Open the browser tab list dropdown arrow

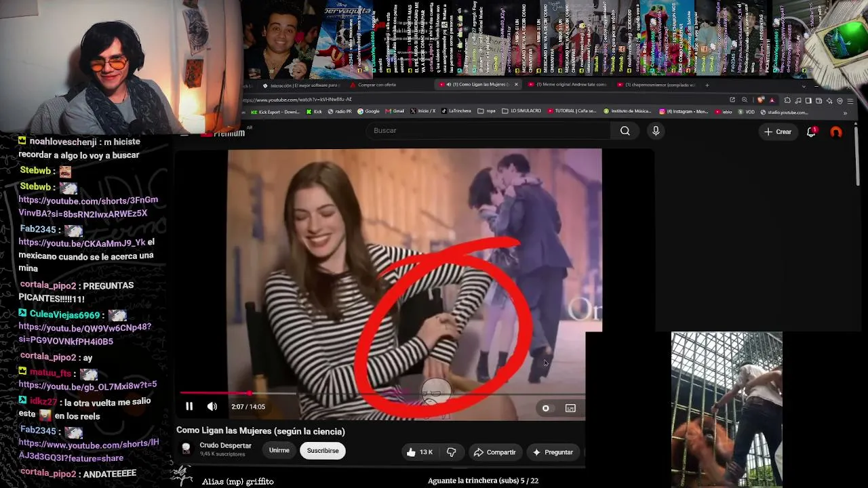pos(804,85)
